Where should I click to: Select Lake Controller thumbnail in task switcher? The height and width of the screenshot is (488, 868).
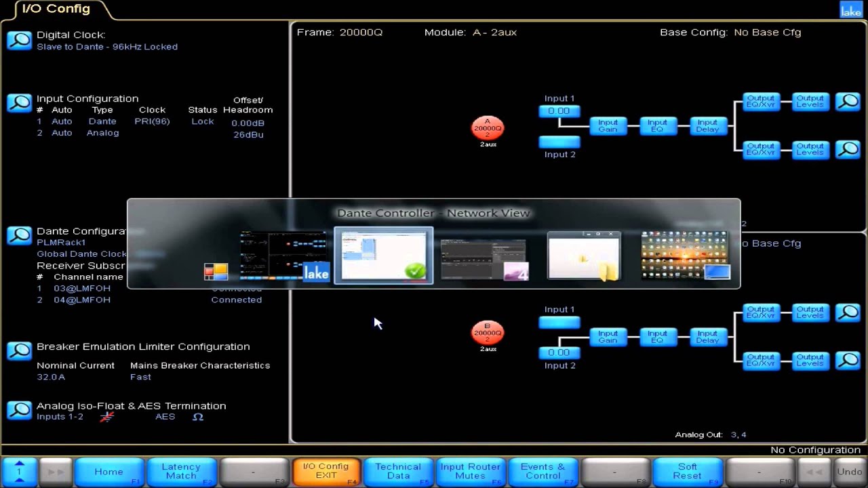(284, 256)
